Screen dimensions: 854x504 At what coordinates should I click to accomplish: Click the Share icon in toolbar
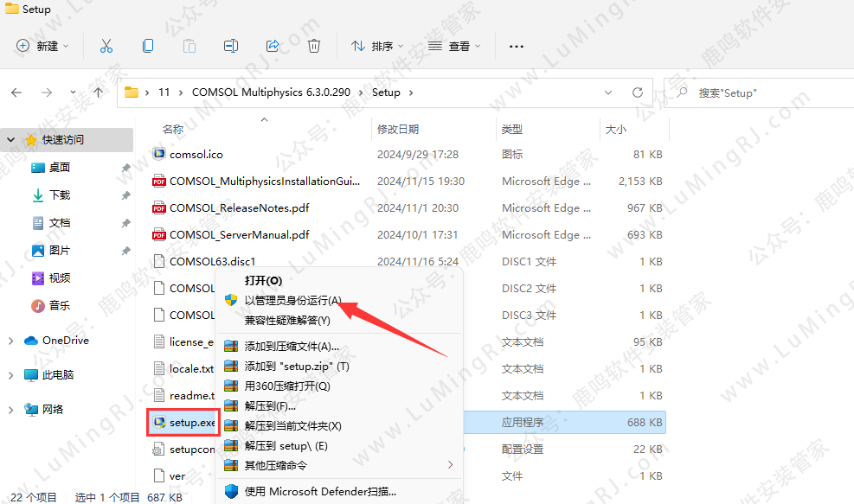(273, 46)
